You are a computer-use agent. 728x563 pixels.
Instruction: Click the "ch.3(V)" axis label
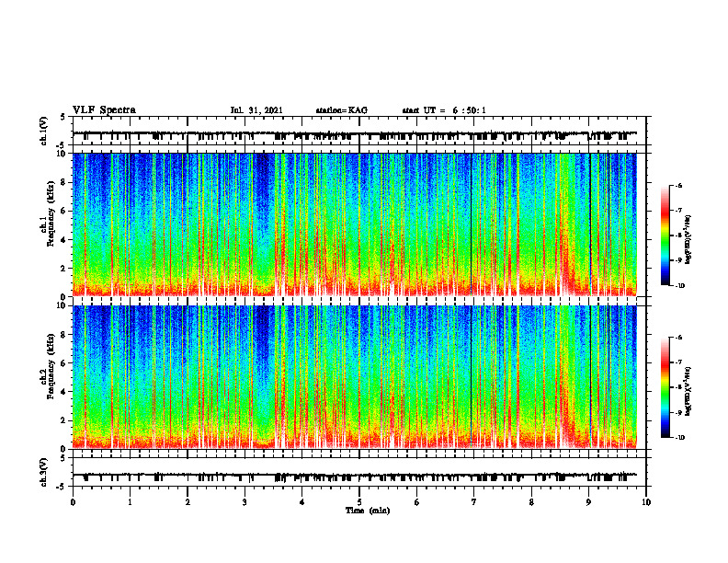coord(43,472)
